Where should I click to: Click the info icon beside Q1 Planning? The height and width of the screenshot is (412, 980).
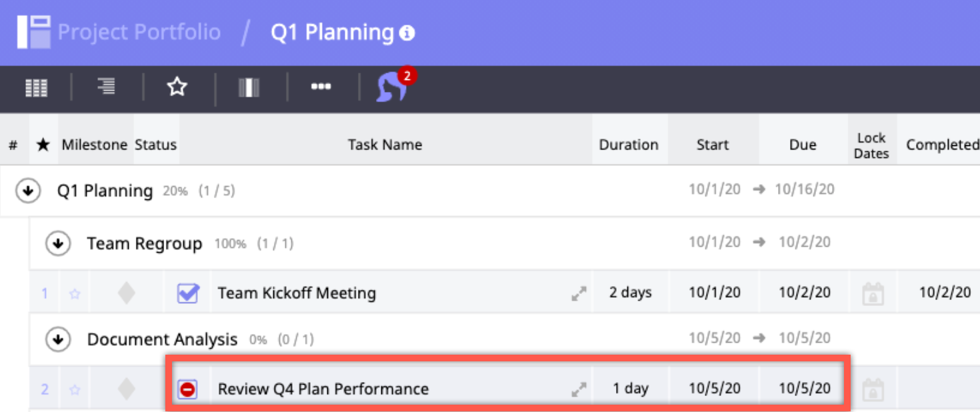[407, 33]
